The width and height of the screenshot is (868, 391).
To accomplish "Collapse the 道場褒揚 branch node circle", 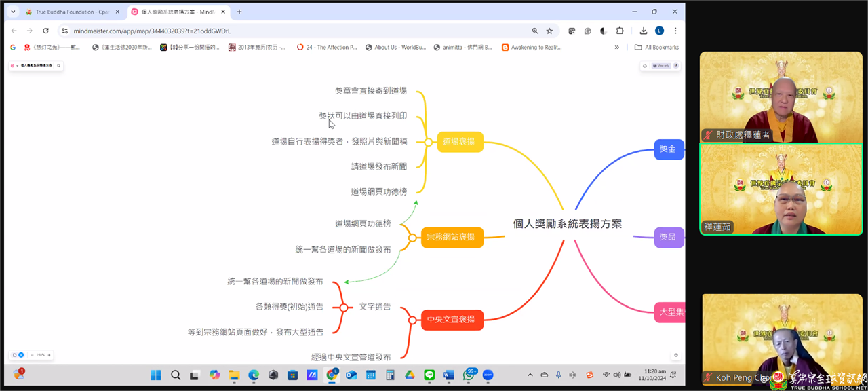I will 428,142.
